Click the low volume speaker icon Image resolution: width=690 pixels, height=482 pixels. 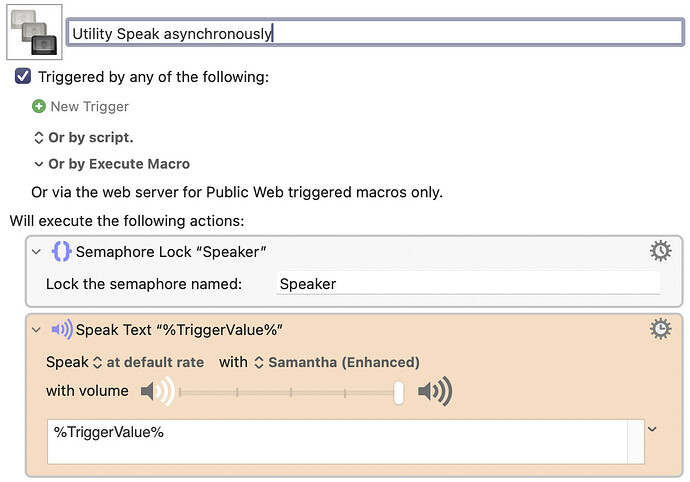point(157,392)
